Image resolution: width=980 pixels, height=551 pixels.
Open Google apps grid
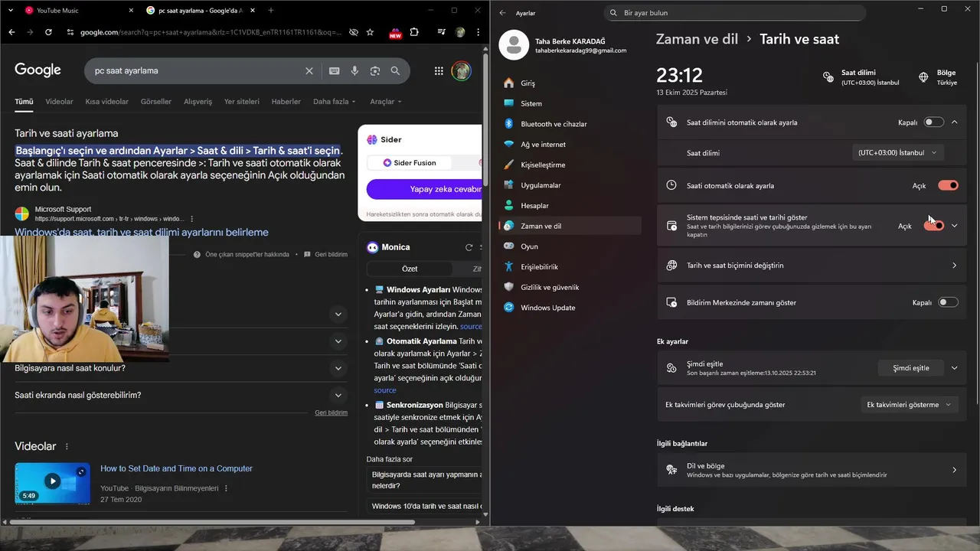click(x=439, y=70)
